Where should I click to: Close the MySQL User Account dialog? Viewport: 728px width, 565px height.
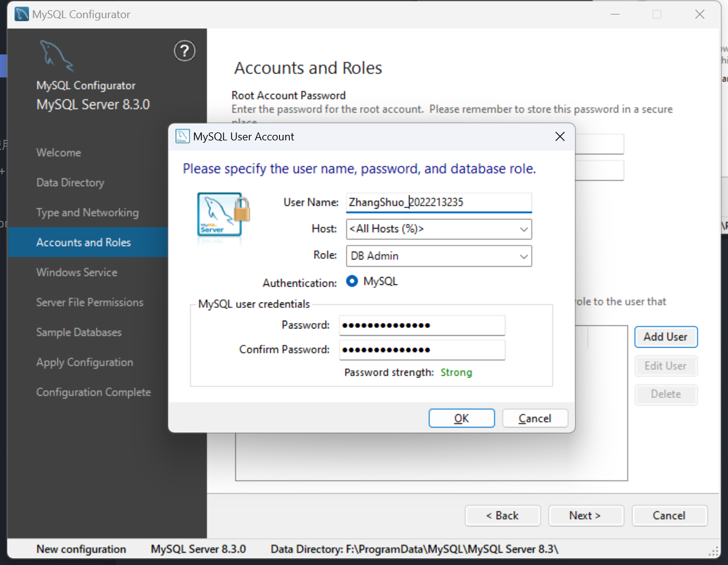(x=560, y=137)
